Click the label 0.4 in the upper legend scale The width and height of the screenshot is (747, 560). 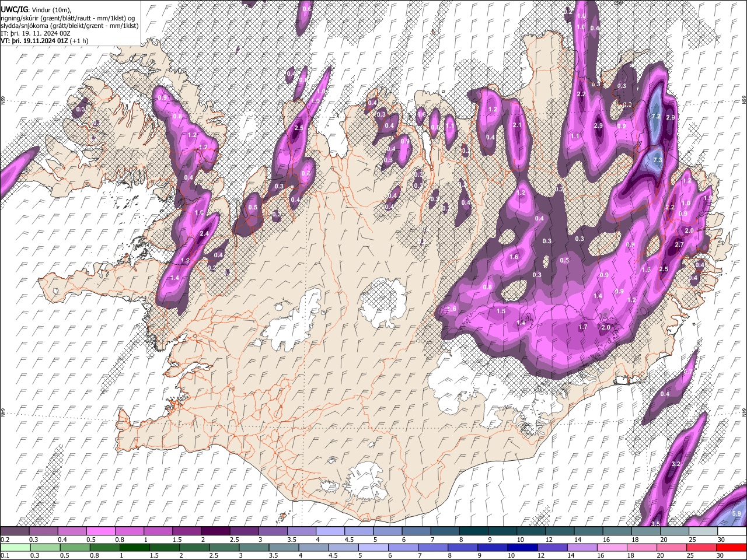point(62,540)
